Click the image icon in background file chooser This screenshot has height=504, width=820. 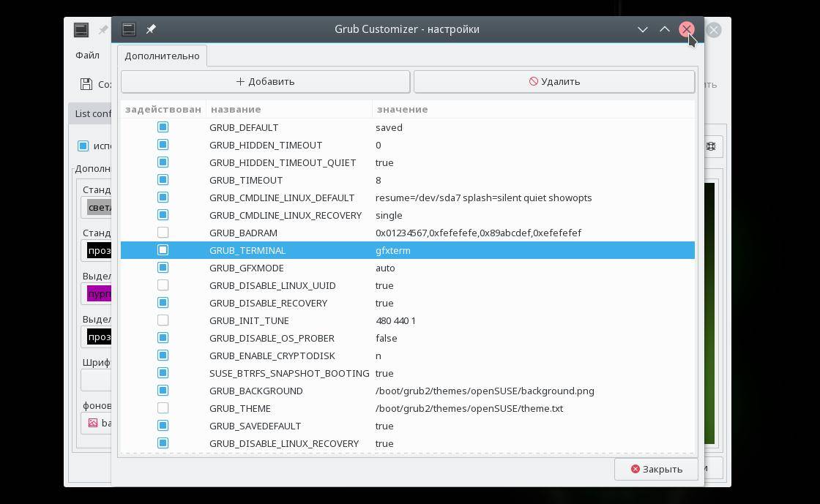click(x=93, y=423)
